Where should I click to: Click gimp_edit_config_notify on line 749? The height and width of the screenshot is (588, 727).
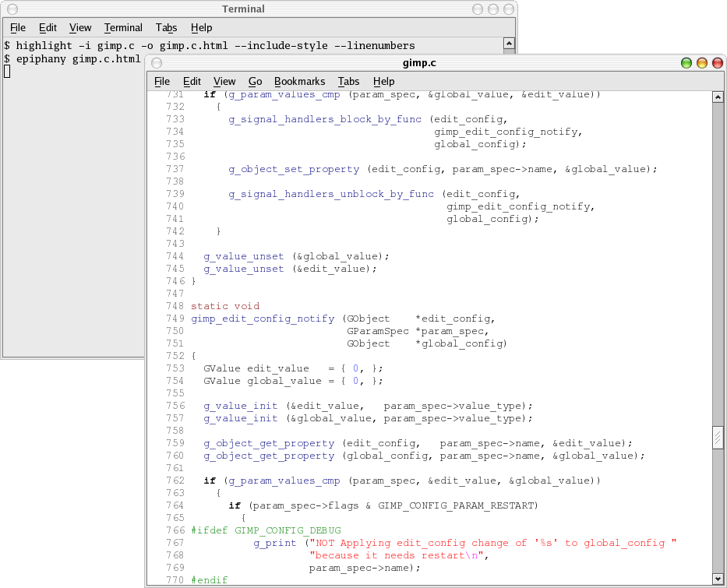[x=263, y=319]
